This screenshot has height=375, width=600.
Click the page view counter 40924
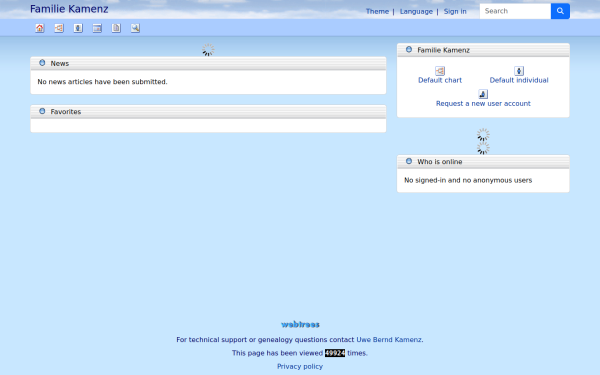point(335,353)
